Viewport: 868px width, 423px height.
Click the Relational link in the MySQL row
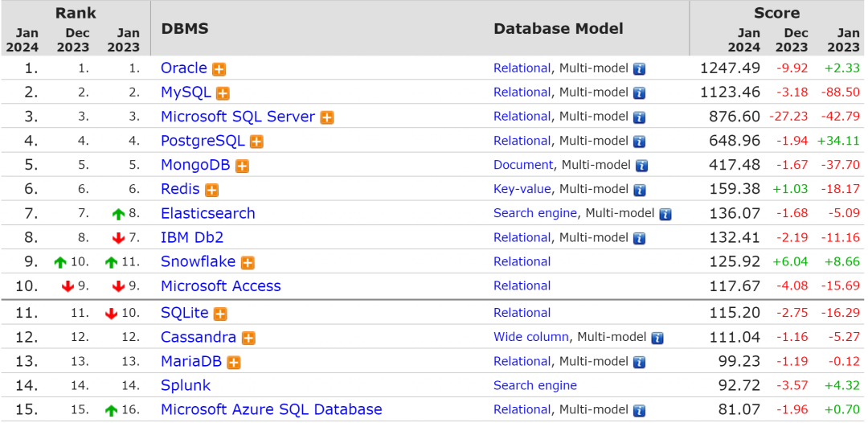(522, 92)
